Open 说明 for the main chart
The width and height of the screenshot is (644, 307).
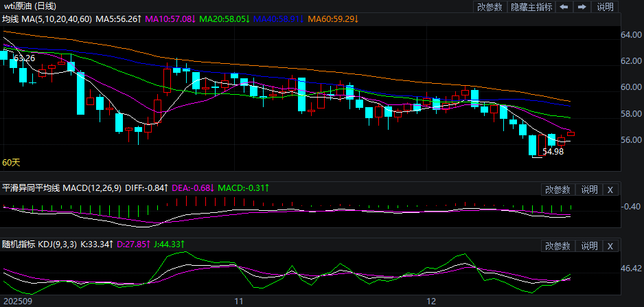click(x=606, y=7)
